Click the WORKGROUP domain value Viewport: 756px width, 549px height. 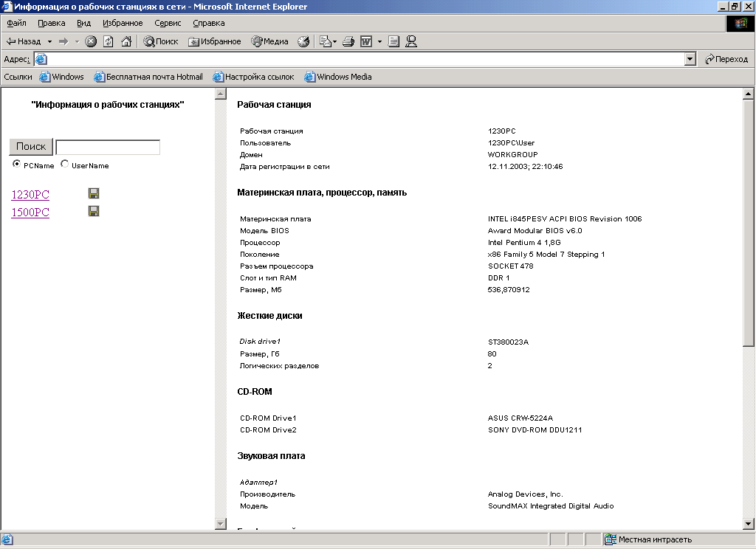click(x=512, y=155)
